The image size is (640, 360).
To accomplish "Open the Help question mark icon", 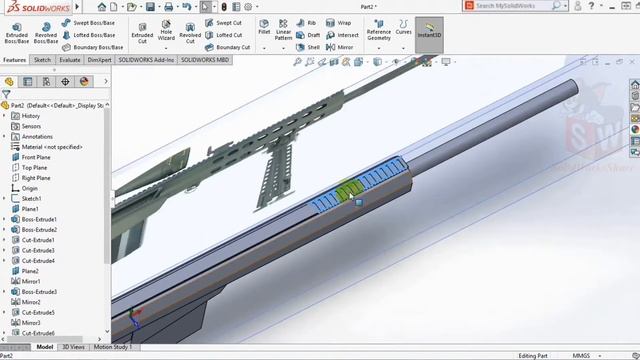I will pyautogui.click(x=591, y=6).
